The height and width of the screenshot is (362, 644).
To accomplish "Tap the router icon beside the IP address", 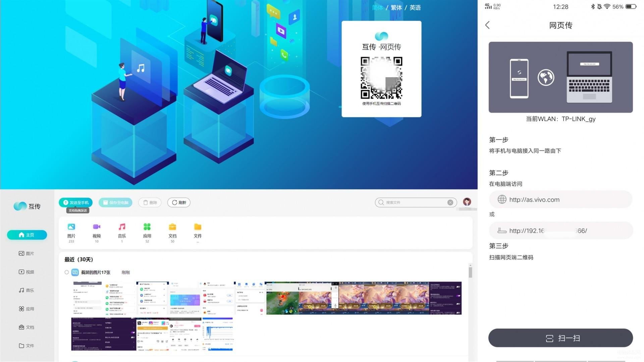I will pos(502,231).
